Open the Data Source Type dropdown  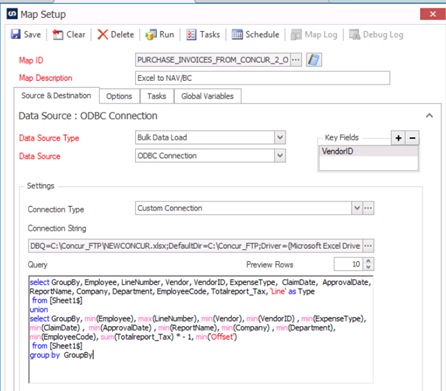[280, 137]
